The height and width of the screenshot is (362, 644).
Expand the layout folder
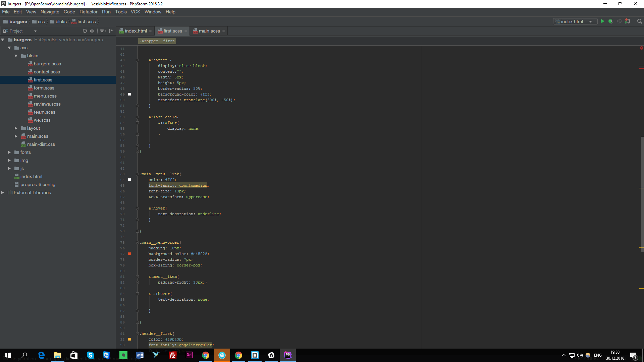16,128
